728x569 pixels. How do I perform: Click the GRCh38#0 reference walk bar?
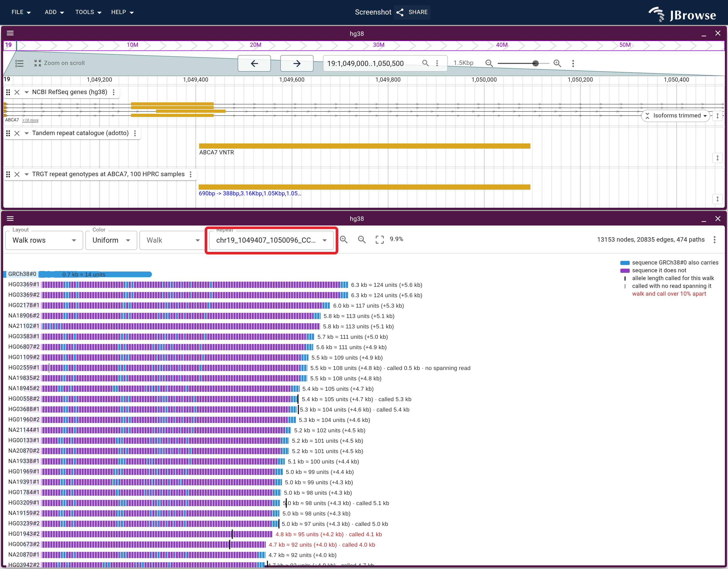[95, 275]
